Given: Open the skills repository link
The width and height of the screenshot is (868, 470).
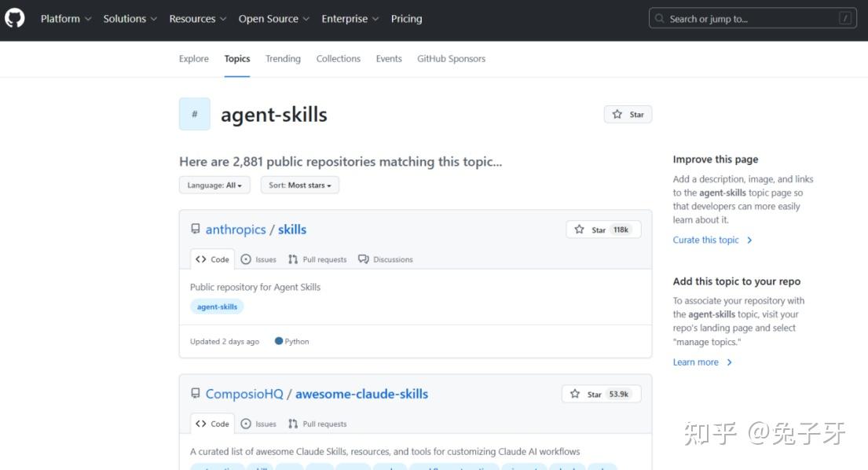Looking at the screenshot, I should [x=291, y=229].
